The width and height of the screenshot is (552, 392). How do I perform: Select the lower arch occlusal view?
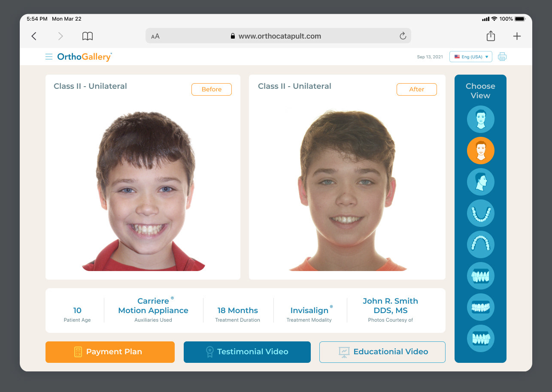[481, 213]
